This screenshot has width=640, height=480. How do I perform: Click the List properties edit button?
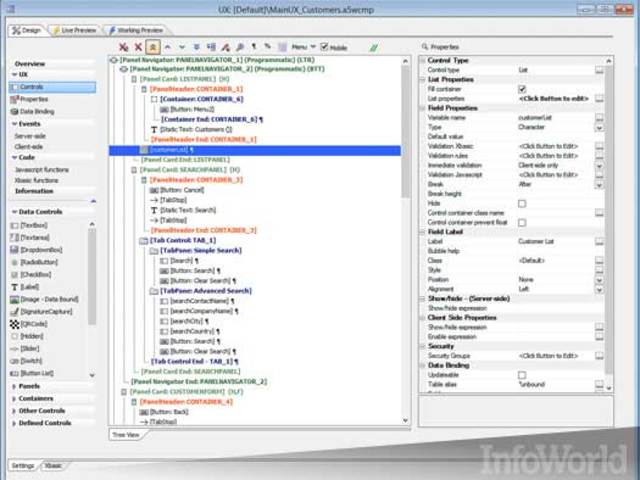(599, 98)
